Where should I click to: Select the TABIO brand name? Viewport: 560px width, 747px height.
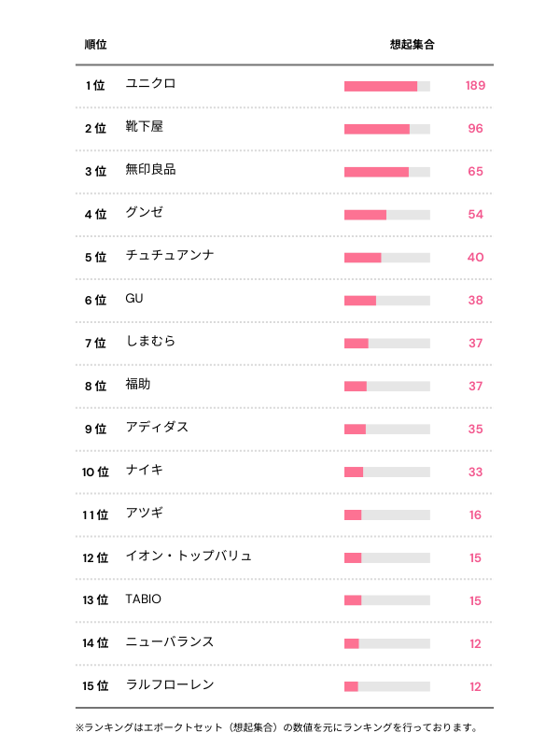coord(143,599)
